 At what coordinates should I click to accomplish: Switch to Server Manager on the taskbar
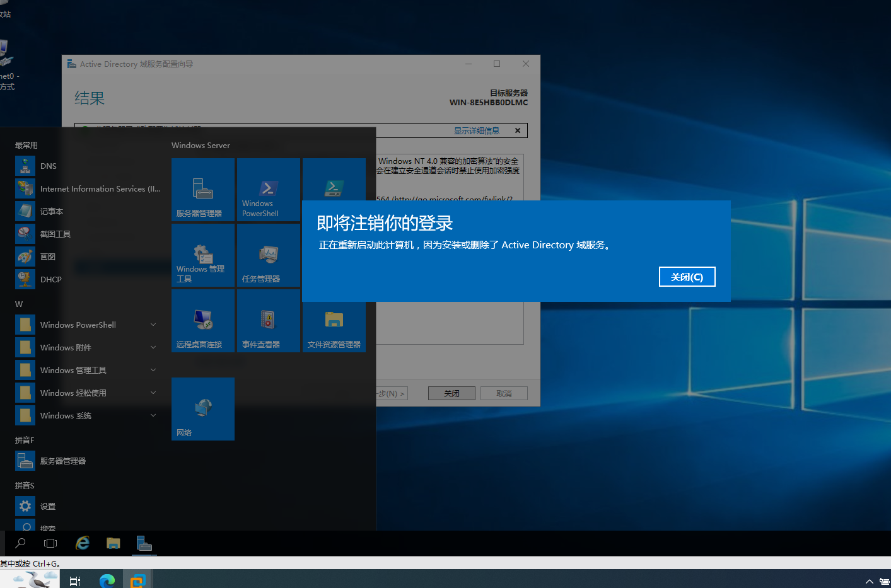click(x=144, y=543)
